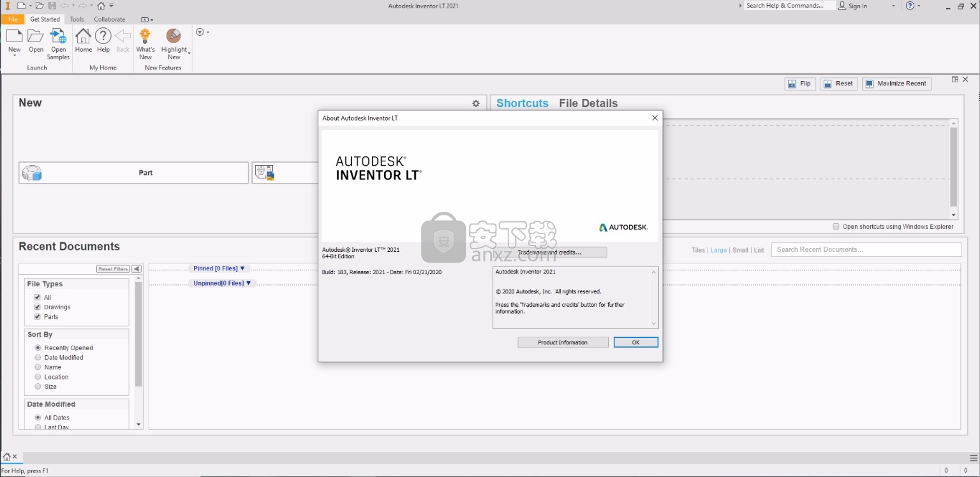Click the round arrow icon after New Features
This screenshot has height=477, width=980.
pyautogui.click(x=200, y=32)
